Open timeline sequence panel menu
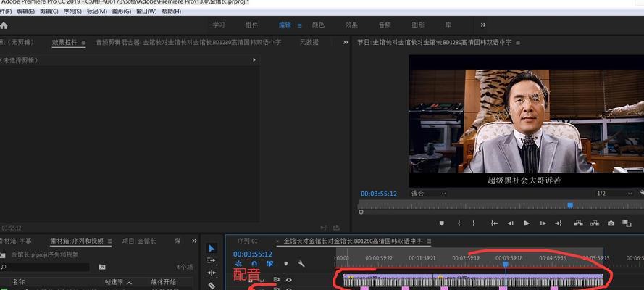 (429, 241)
